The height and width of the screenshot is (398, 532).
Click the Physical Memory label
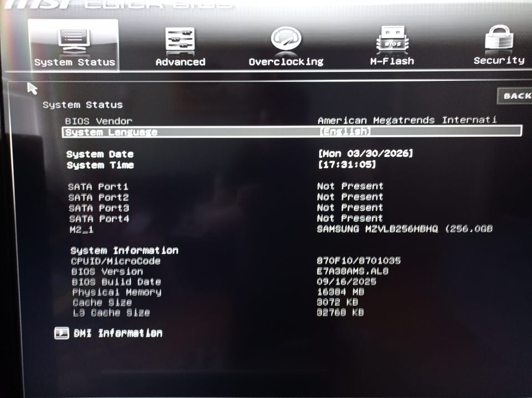click(x=117, y=292)
